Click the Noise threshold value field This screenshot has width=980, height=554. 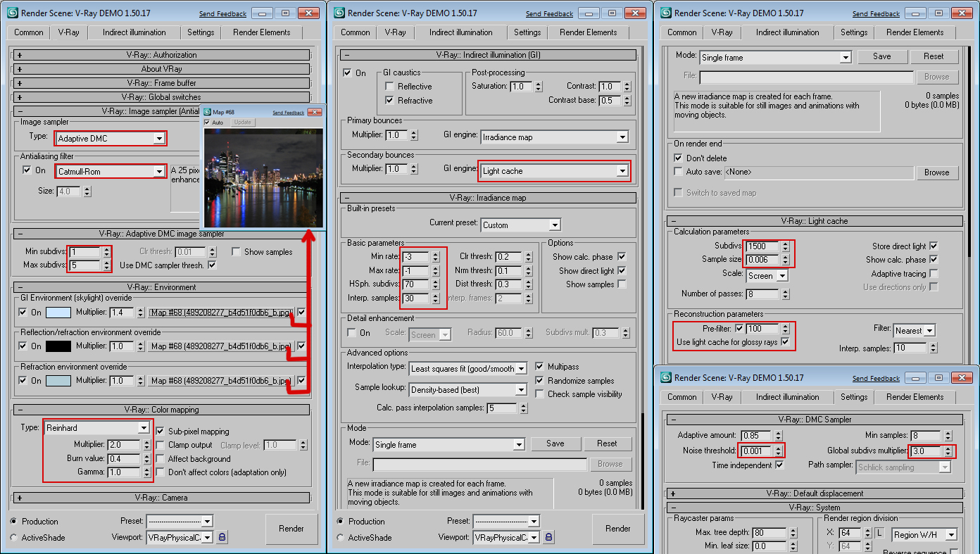755,451
